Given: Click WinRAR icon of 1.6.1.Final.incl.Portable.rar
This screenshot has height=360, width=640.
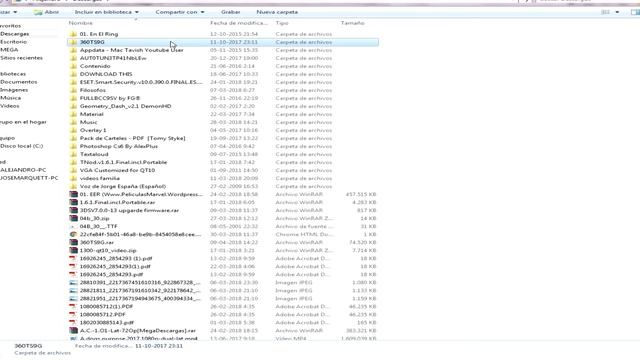Looking at the screenshot, I should click(73, 202).
